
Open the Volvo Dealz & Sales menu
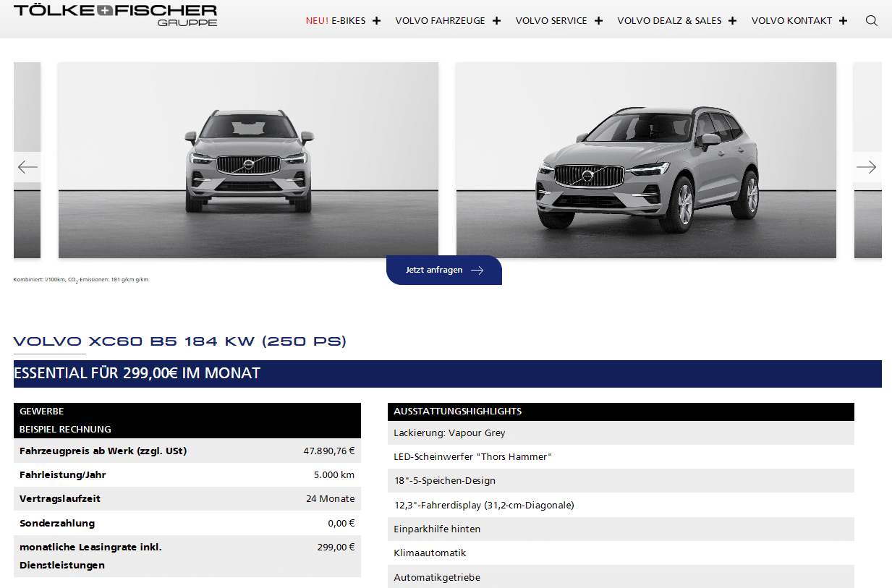coord(669,20)
